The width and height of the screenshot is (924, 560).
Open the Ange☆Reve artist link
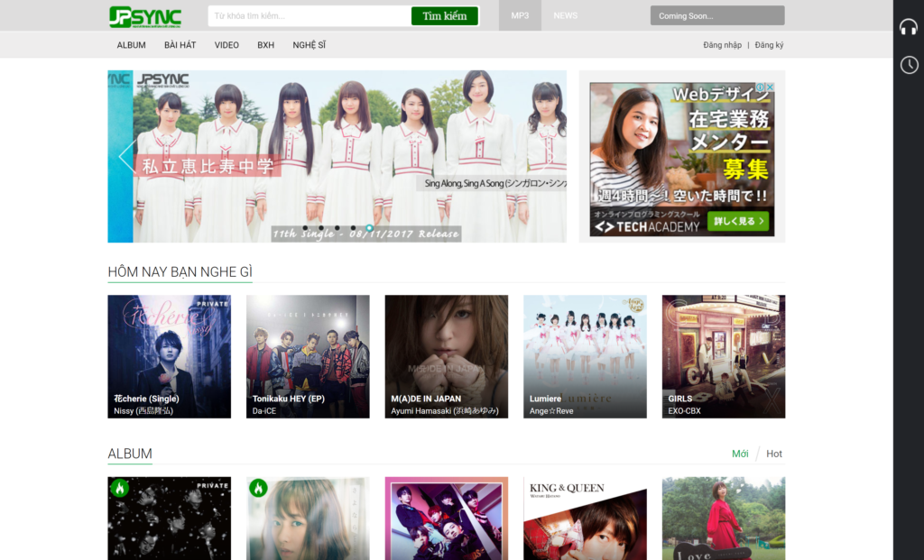551,411
